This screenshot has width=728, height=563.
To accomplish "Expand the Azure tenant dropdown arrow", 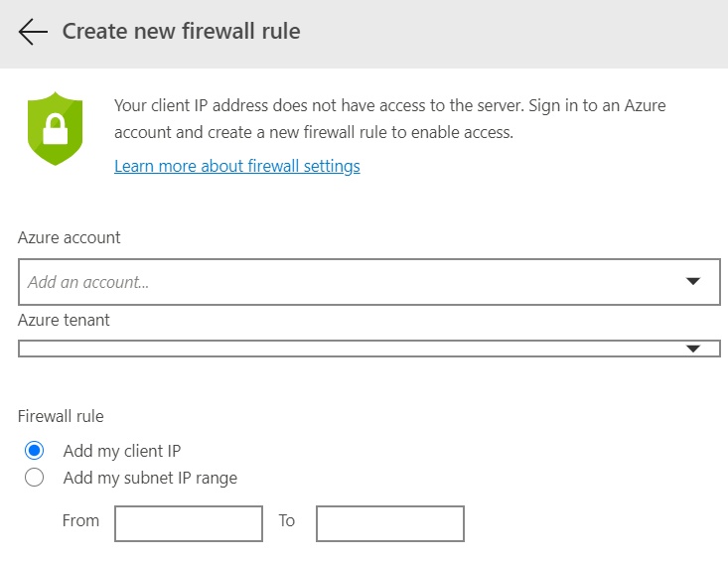I will 693,349.
